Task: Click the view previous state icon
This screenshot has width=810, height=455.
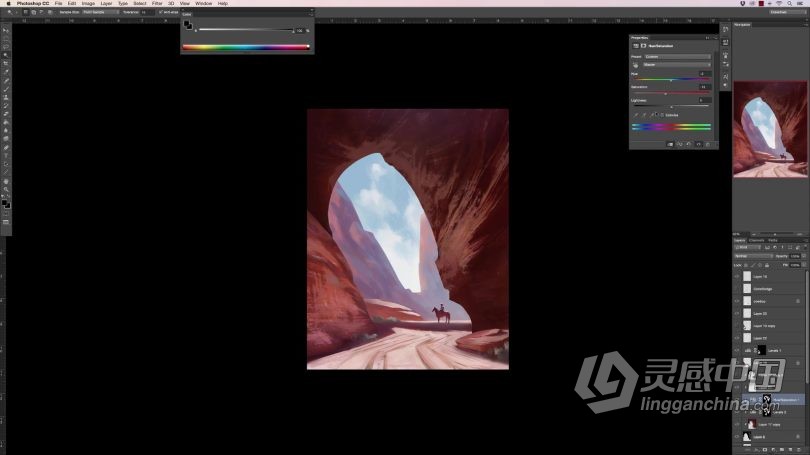Action: point(679,144)
